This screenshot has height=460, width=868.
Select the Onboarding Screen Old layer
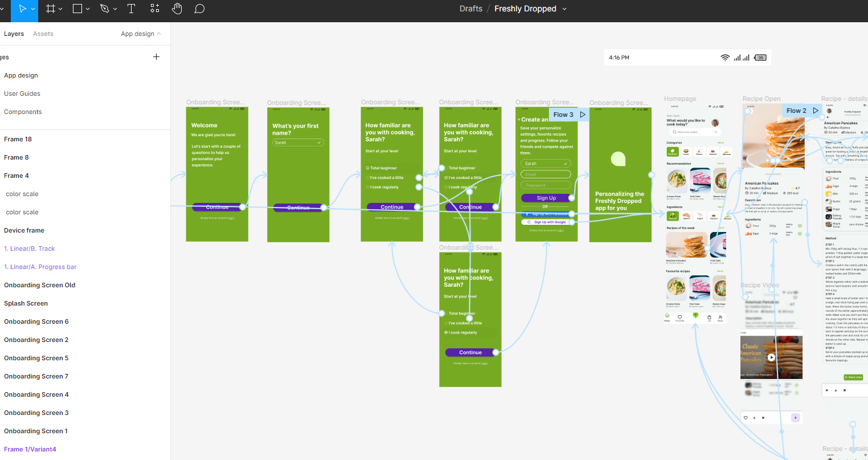(x=39, y=285)
